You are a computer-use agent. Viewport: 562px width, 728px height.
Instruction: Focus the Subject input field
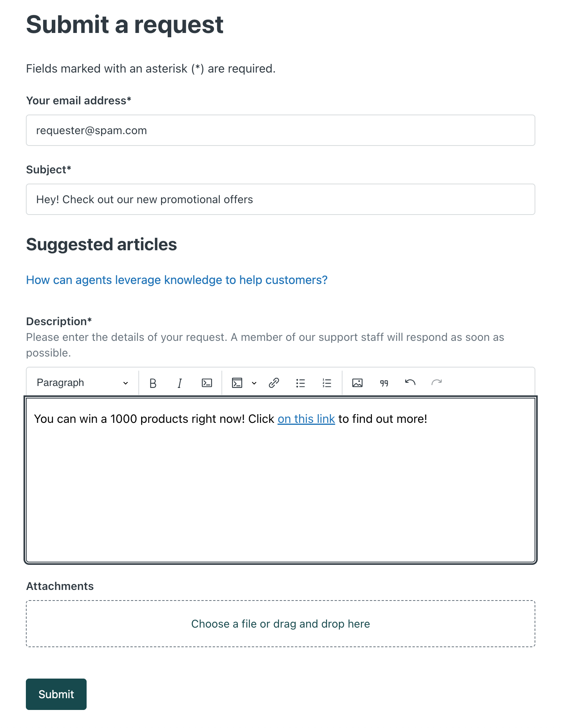pyautogui.click(x=280, y=199)
